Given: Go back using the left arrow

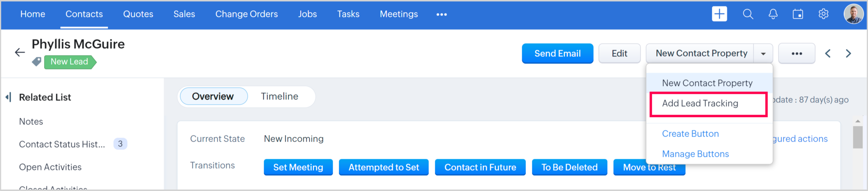Looking at the screenshot, I should (x=20, y=52).
